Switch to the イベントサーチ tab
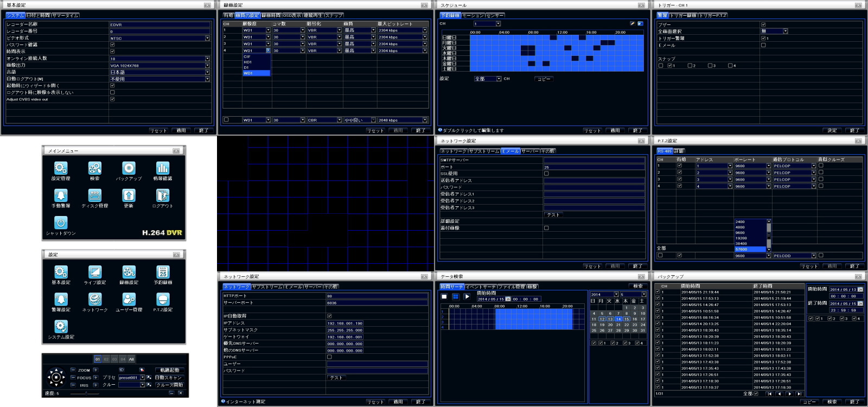This screenshot has height=407, width=868. (x=481, y=287)
